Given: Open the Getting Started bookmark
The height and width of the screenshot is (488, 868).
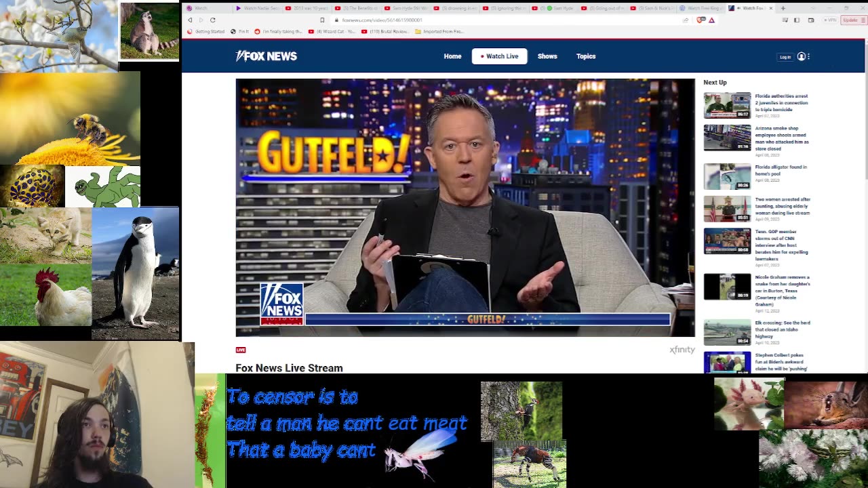Looking at the screenshot, I should click(x=206, y=31).
